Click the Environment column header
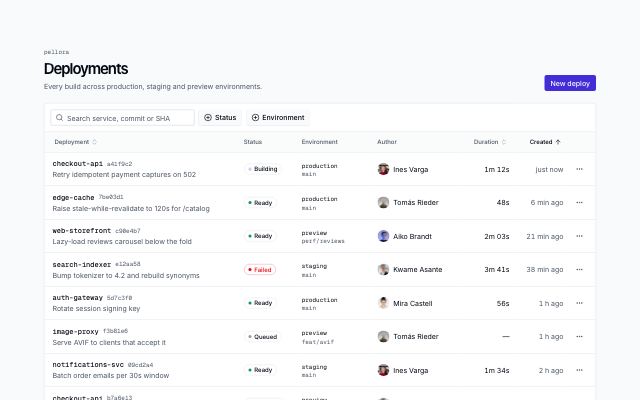The image size is (640, 400). (x=319, y=142)
